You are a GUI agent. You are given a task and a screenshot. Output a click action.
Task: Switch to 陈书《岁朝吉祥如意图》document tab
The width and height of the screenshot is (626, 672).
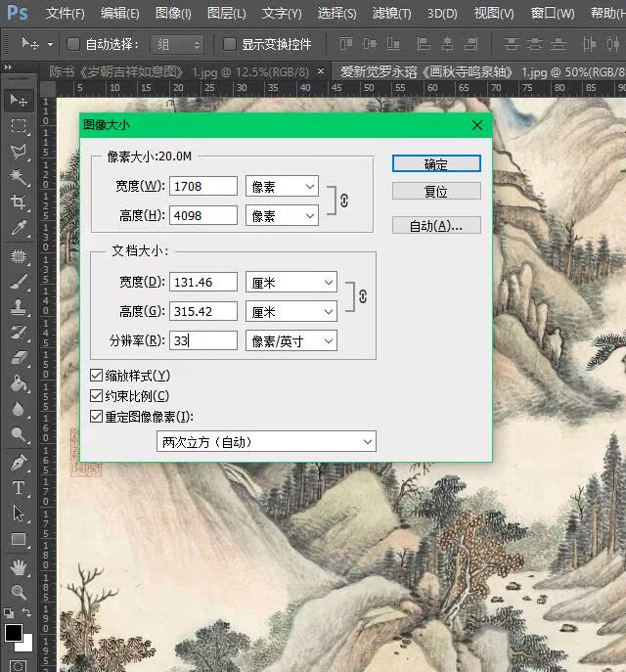pos(179,71)
